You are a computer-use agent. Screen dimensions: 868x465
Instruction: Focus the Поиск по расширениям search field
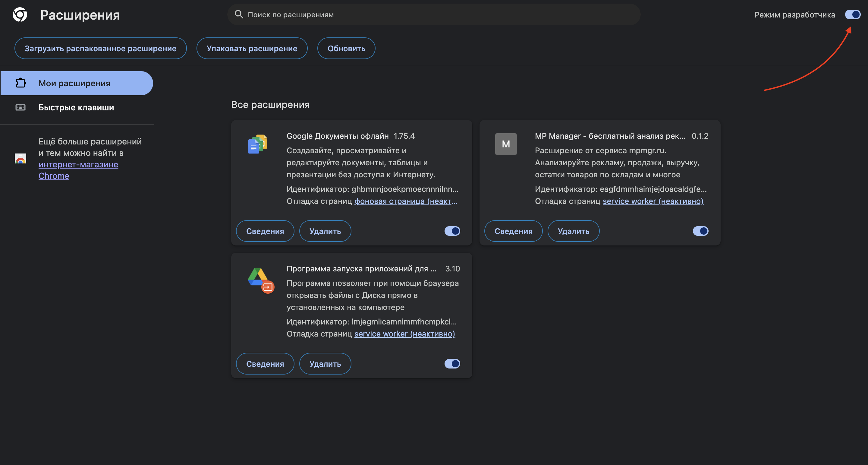tap(438, 14)
